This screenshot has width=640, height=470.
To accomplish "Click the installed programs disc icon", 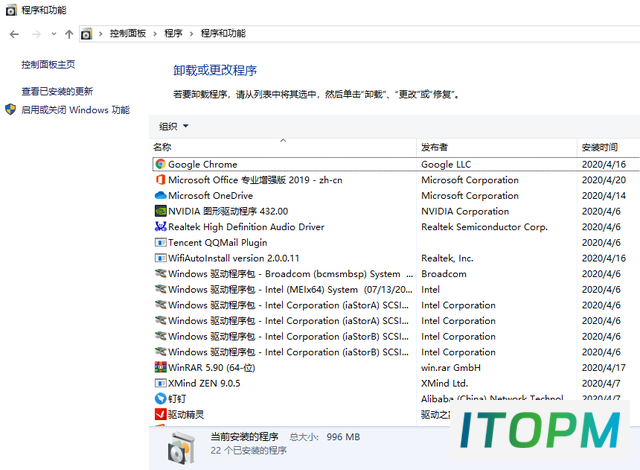I will (x=181, y=448).
